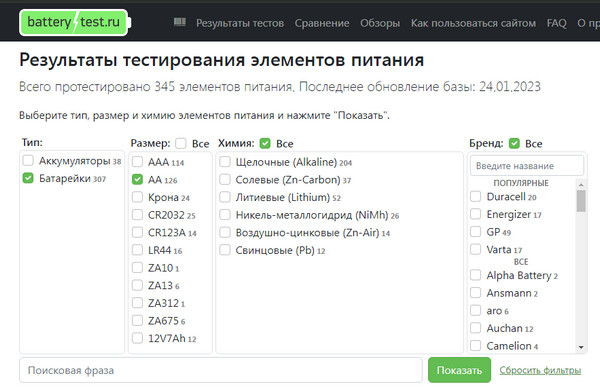This screenshot has height=387, width=600.
Task: Enable CR123A size checkbox
Action: 137,232
